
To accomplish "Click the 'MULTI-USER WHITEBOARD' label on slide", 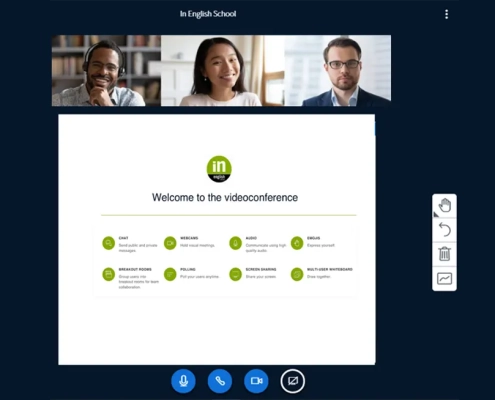I will [x=330, y=269].
